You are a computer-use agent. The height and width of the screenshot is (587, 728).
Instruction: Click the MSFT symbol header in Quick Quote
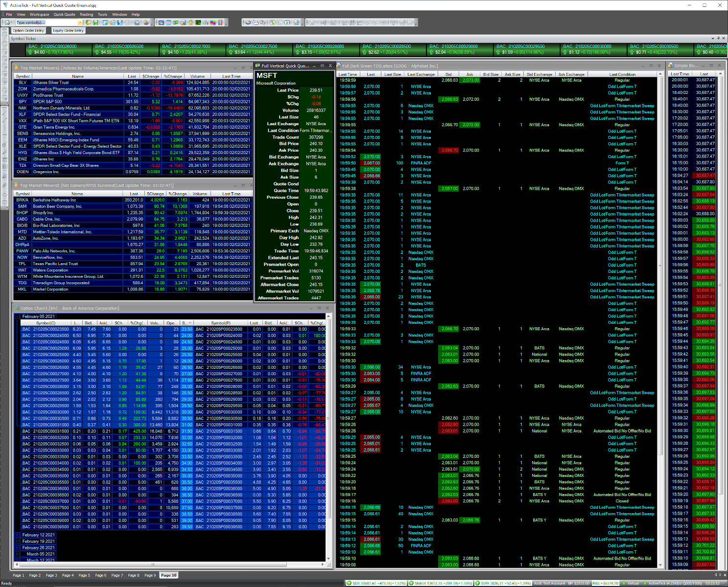[x=267, y=75]
